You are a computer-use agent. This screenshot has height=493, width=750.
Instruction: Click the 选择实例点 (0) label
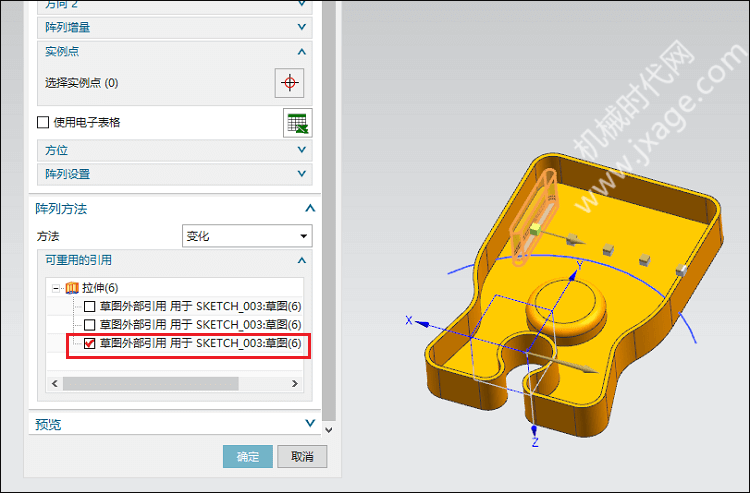(x=82, y=83)
